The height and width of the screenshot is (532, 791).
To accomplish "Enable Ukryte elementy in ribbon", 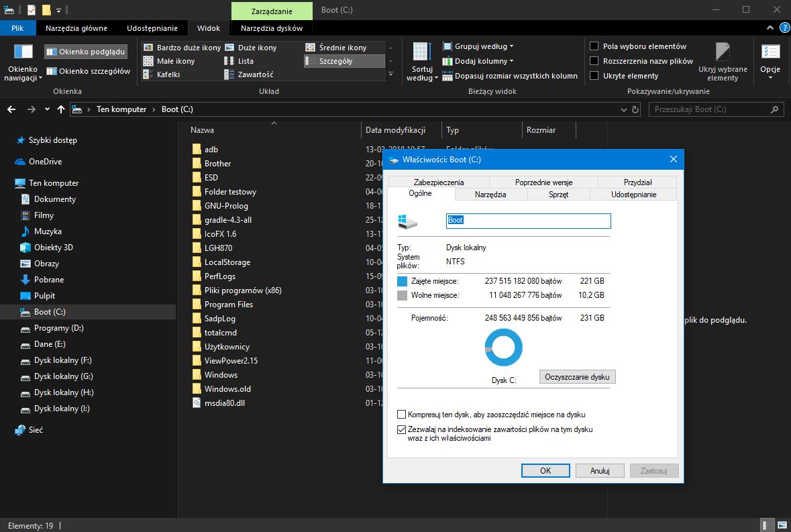I will tap(594, 76).
